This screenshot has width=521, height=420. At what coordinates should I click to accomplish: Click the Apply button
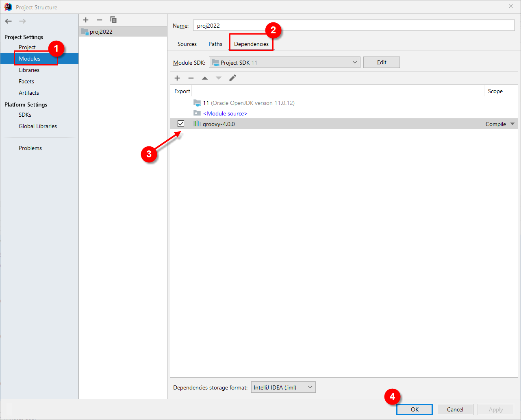pyautogui.click(x=496, y=409)
